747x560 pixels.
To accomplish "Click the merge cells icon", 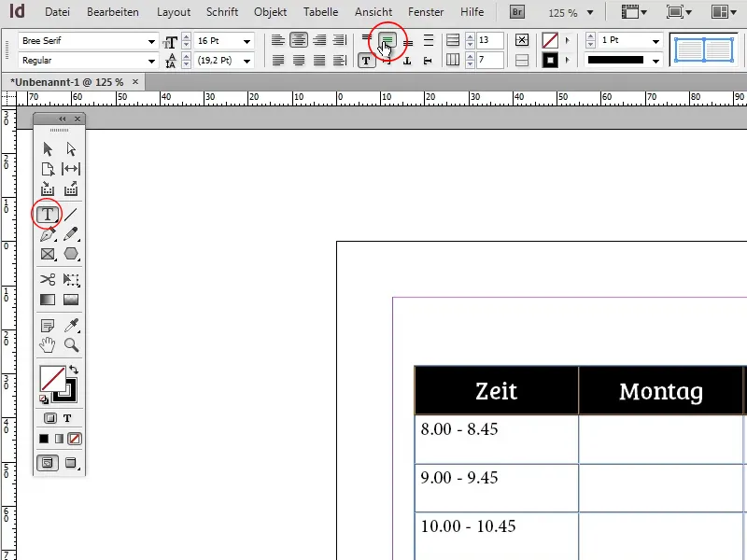I will click(522, 40).
